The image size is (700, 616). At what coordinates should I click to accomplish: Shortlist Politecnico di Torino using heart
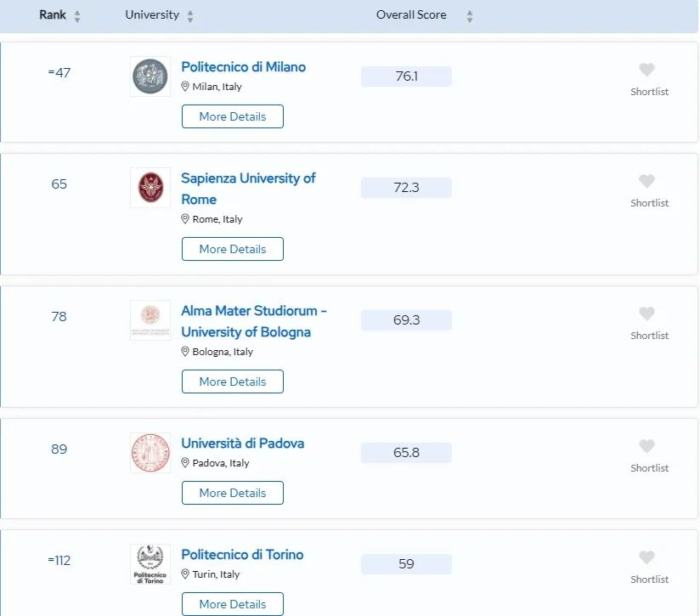pyautogui.click(x=646, y=558)
